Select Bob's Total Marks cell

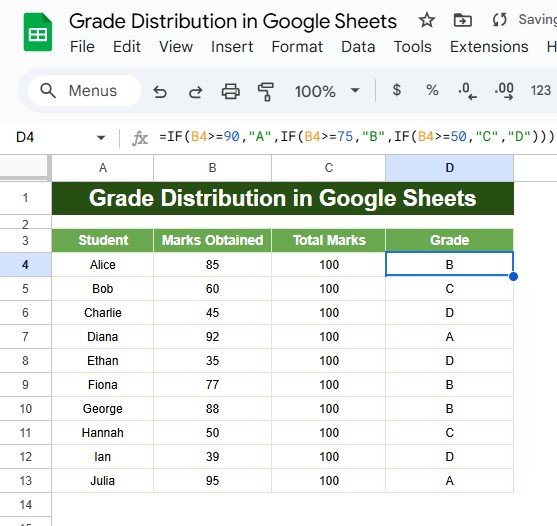[x=329, y=289]
